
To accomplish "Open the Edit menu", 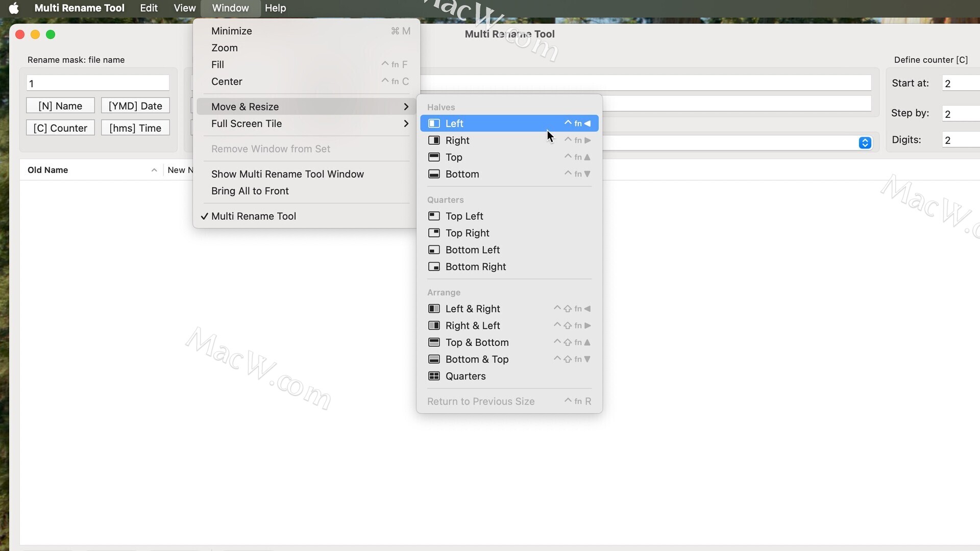I will [x=149, y=8].
